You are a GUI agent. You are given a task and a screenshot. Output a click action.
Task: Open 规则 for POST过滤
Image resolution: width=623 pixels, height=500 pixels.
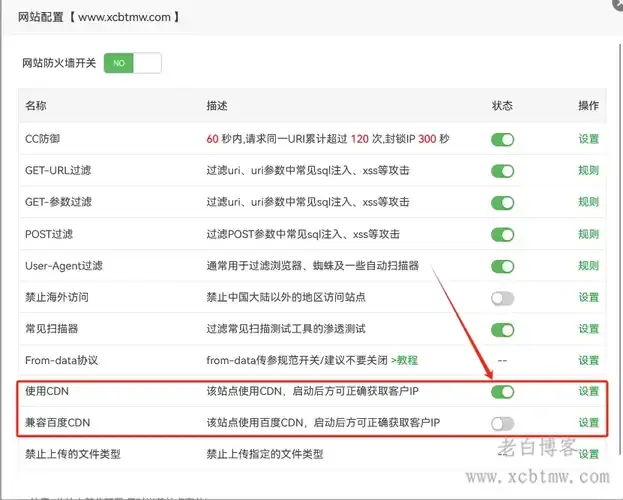[588, 234]
